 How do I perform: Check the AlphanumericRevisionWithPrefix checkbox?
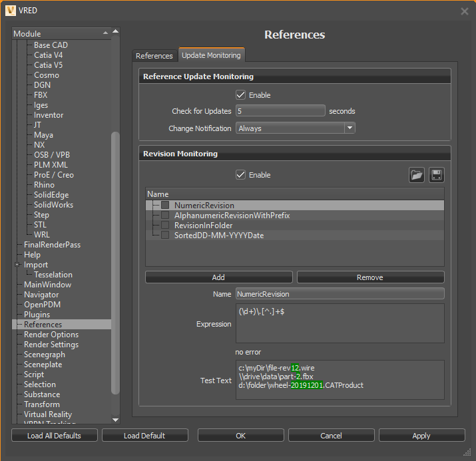pos(165,215)
